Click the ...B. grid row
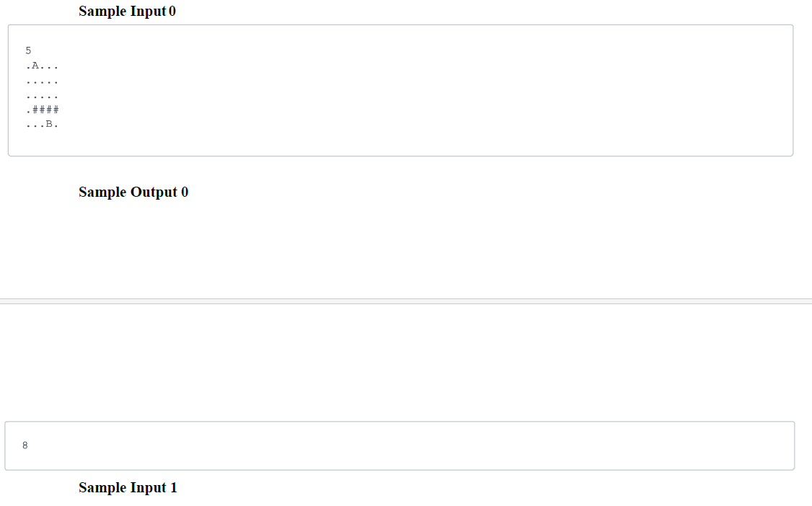 coord(42,124)
